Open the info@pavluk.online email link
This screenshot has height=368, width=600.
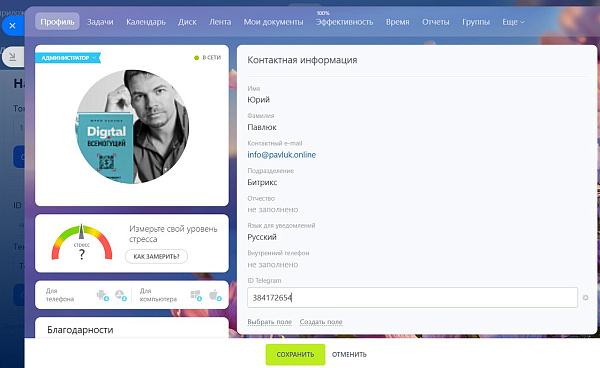[x=282, y=155]
